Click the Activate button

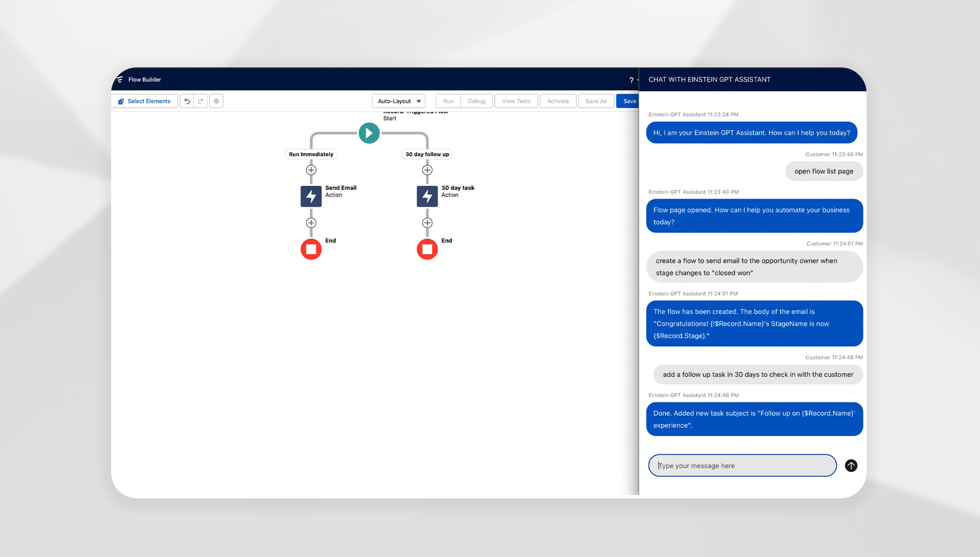(558, 101)
